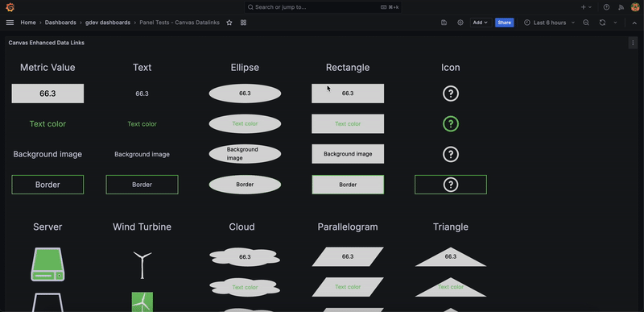Click the rectangle labeled Background image
644x312 pixels.
point(348,154)
